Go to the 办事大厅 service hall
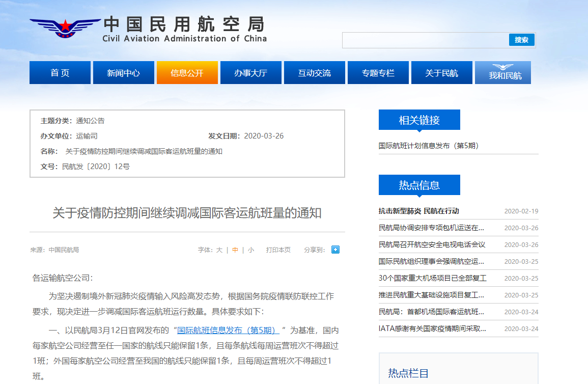 [251, 73]
